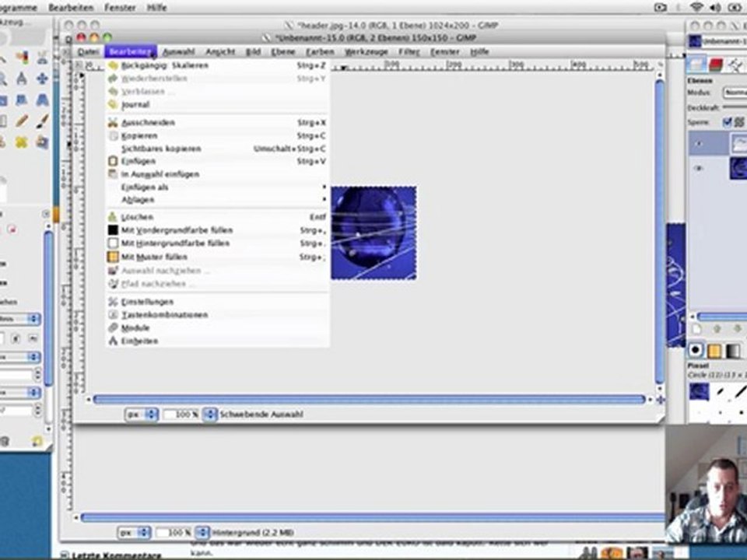Open the Werkzeuge menu
This screenshot has width=747, height=560.
(x=366, y=51)
